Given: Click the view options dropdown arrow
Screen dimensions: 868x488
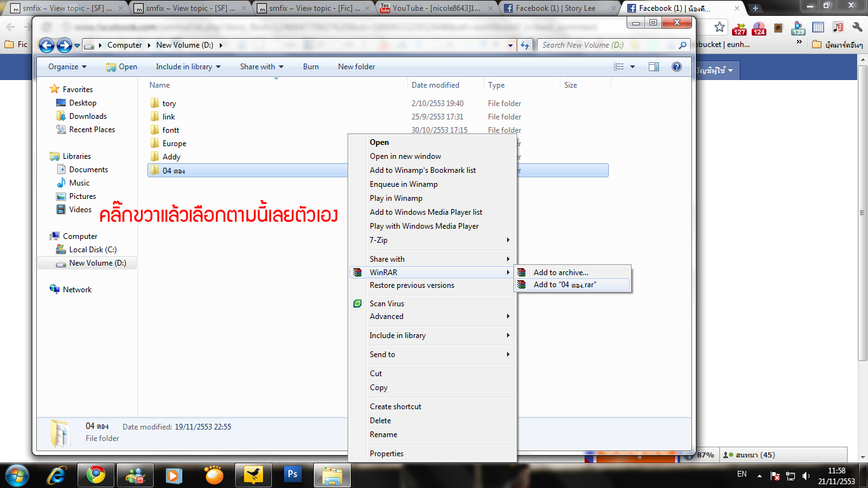Looking at the screenshot, I should [x=633, y=67].
